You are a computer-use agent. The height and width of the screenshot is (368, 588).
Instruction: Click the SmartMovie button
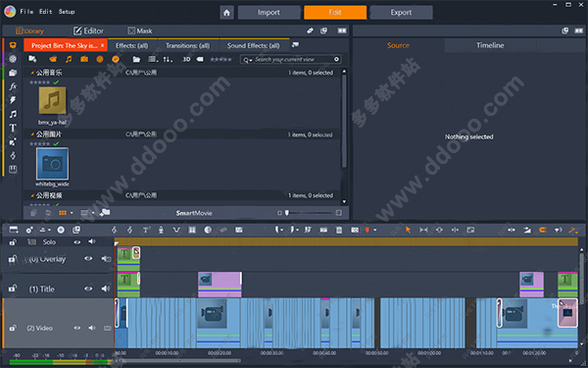pos(194,213)
